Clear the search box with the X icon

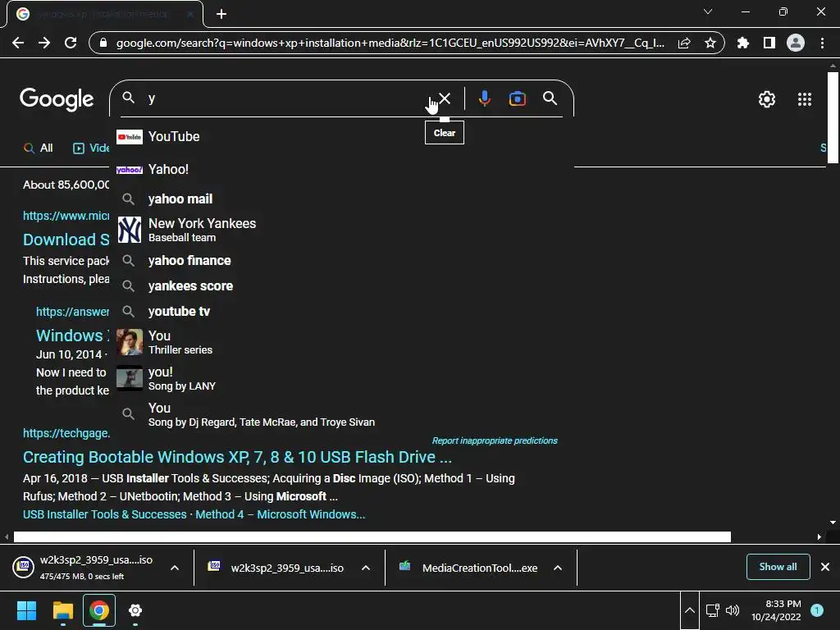tap(445, 98)
